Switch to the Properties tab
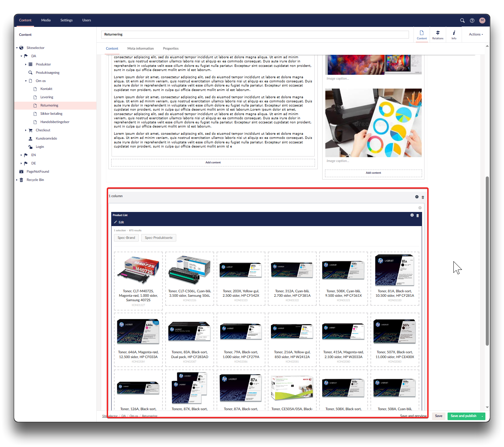The image size is (504, 447). (170, 49)
